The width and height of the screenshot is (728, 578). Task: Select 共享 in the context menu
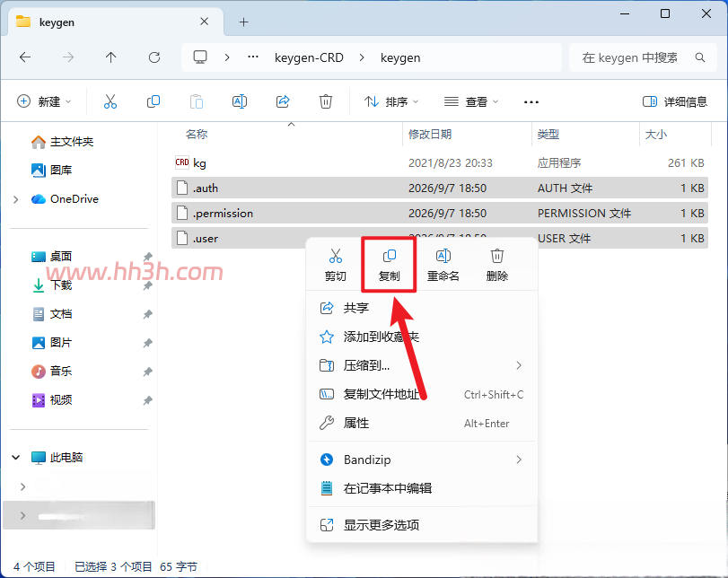[x=422, y=308]
